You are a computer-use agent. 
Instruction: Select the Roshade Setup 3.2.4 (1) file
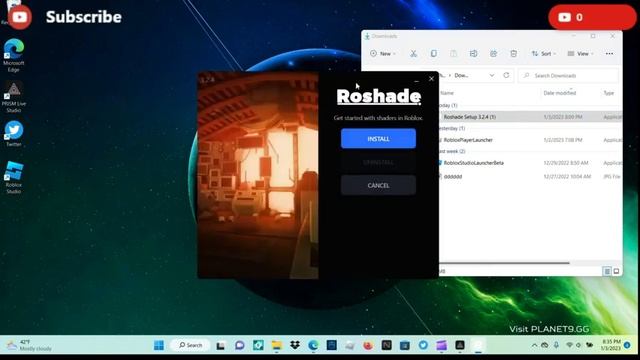[x=531, y=117]
